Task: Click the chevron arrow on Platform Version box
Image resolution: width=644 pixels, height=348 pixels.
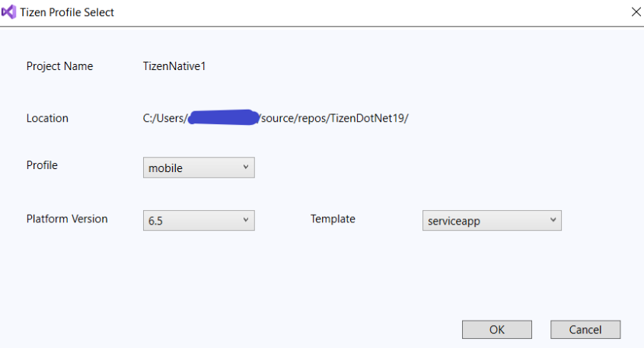Action: 246,220
